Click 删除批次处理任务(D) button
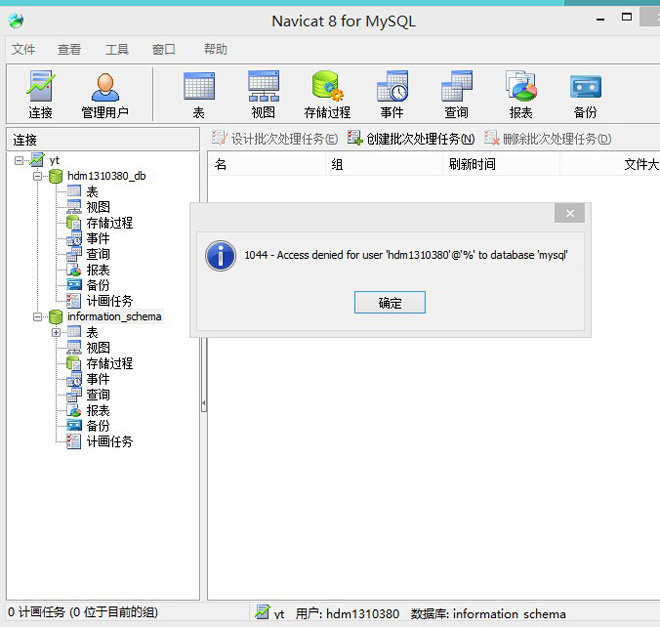Image resolution: width=660 pixels, height=627 pixels. 548,138
